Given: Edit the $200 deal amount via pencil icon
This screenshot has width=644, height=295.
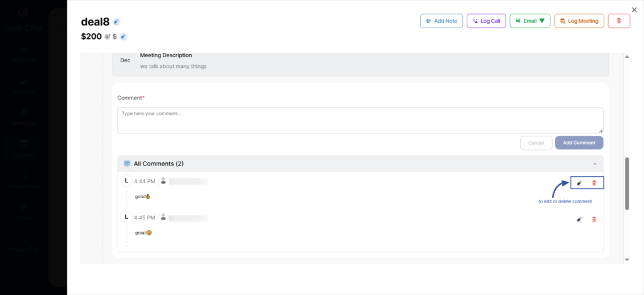Looking at the screenshot, I should (x=124, y=36).
